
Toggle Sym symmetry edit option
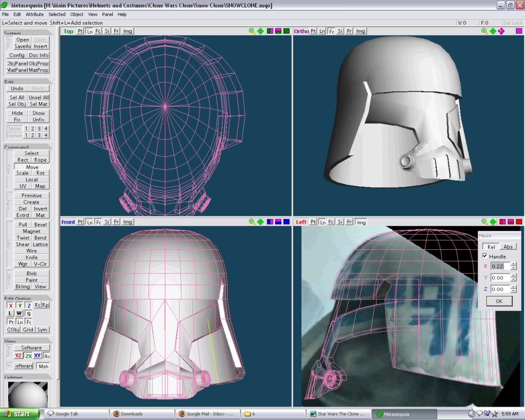pyautogui.click(x=42, y=330)
